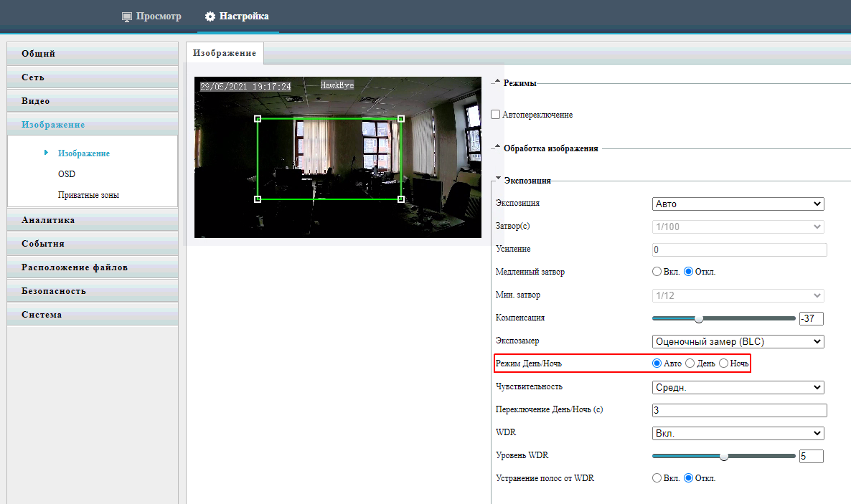Select Изображение submenu item in sidebar
This screenshot has width=851, height=504.
[x=83, y=153]
